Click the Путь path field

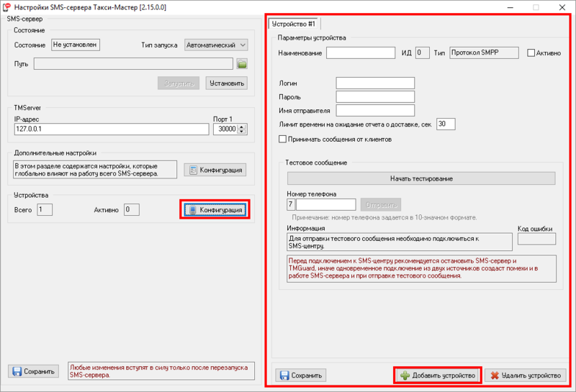point(133,63)
